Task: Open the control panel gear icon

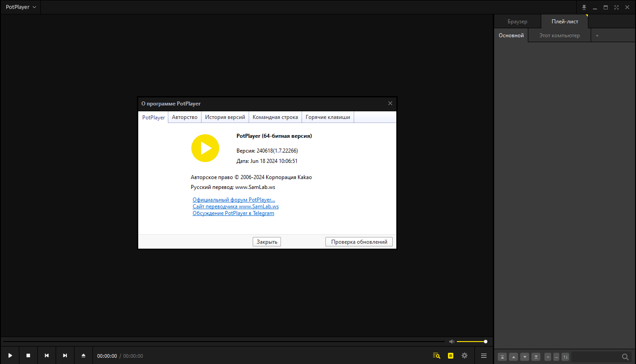Action: pos(465,355)
